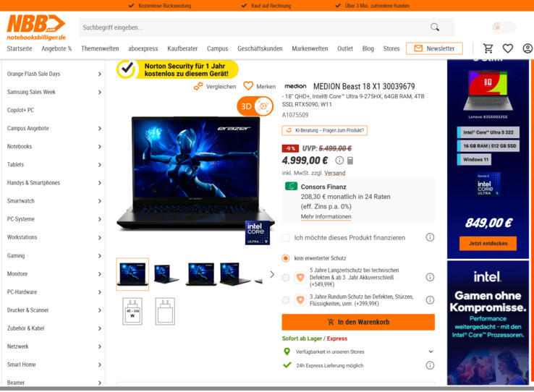The height and width of the screenshot is (392, 534).
Task: Click info icon for 3 Jahre Rundum-Schutz
Action: coord(430,300)
